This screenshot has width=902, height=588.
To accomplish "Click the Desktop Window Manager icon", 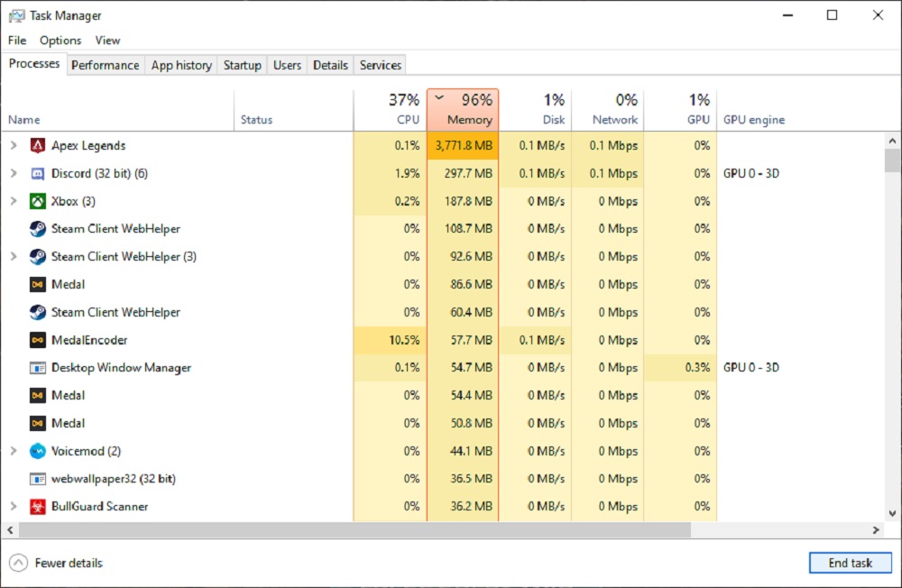I will coord(37,368).
